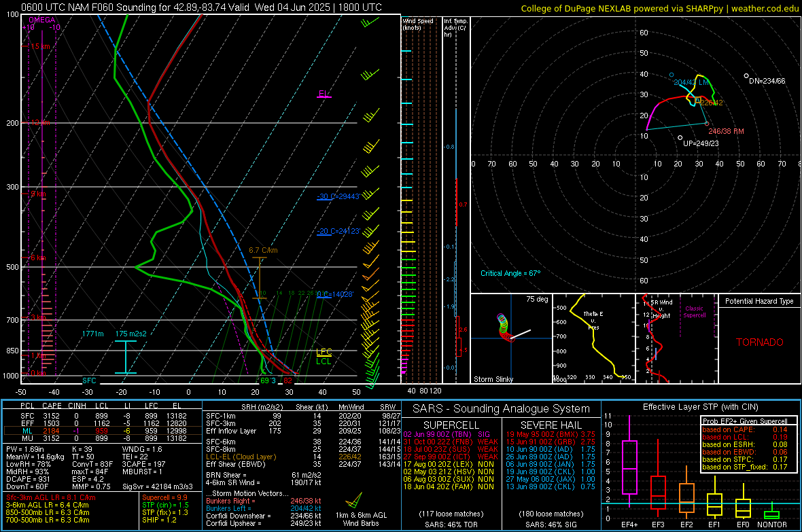Viewport: 802px width, 532px height.
Task: Click the OMEGA label on the skew-T
Action: point(42,20)
